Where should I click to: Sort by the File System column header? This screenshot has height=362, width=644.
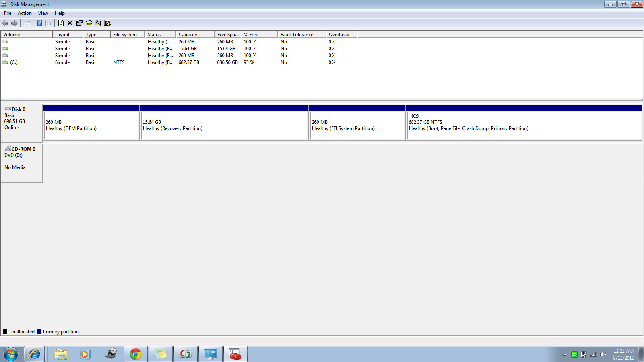tap(128, 35)
